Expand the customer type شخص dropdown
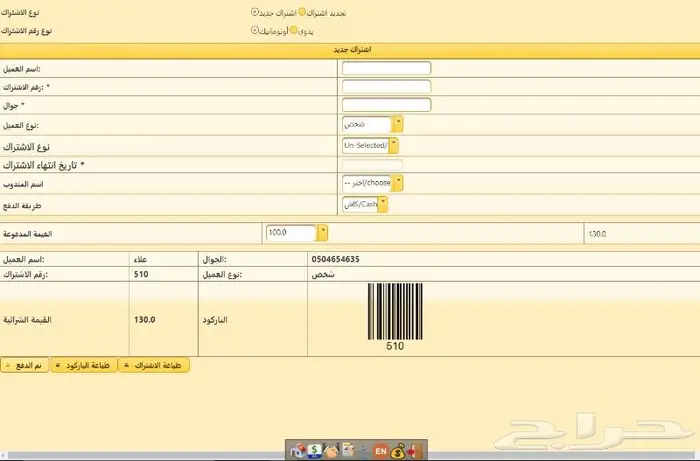The image size is (700, 461). 398,124
